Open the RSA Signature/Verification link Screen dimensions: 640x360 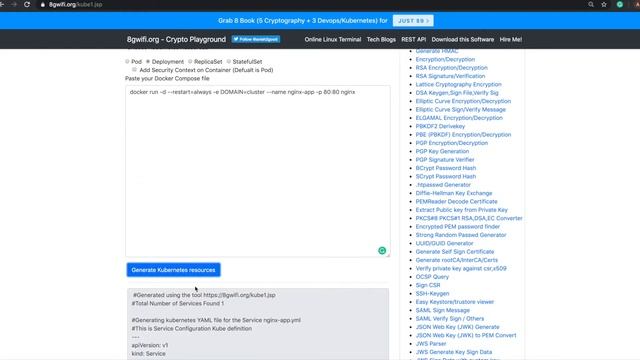450,76
